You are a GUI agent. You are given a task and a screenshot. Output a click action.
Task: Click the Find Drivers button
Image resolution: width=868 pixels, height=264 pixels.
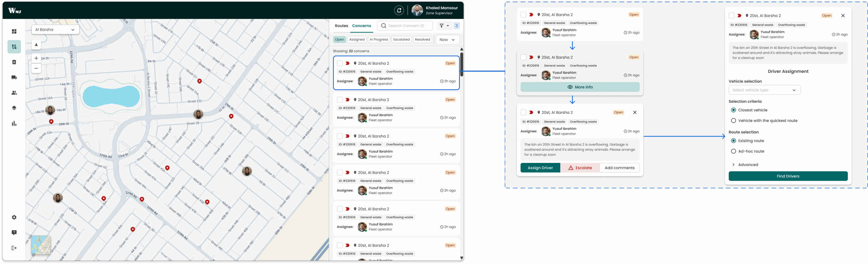click(788, 176)
